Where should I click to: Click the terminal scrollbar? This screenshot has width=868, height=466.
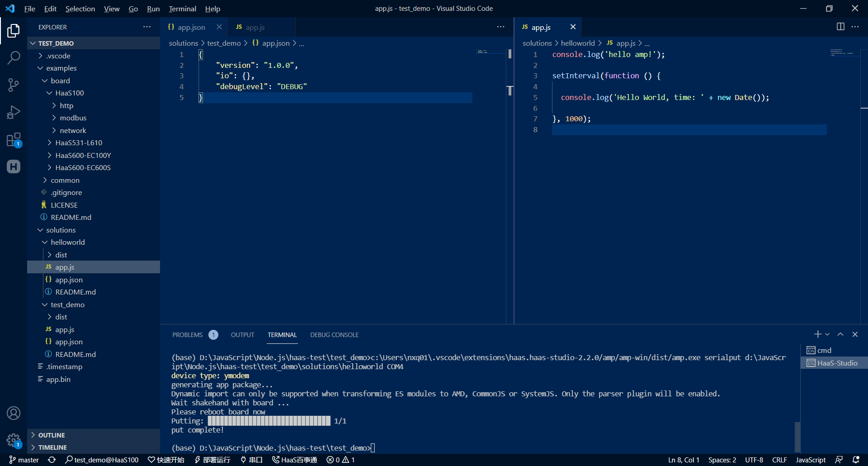[797, 437]
